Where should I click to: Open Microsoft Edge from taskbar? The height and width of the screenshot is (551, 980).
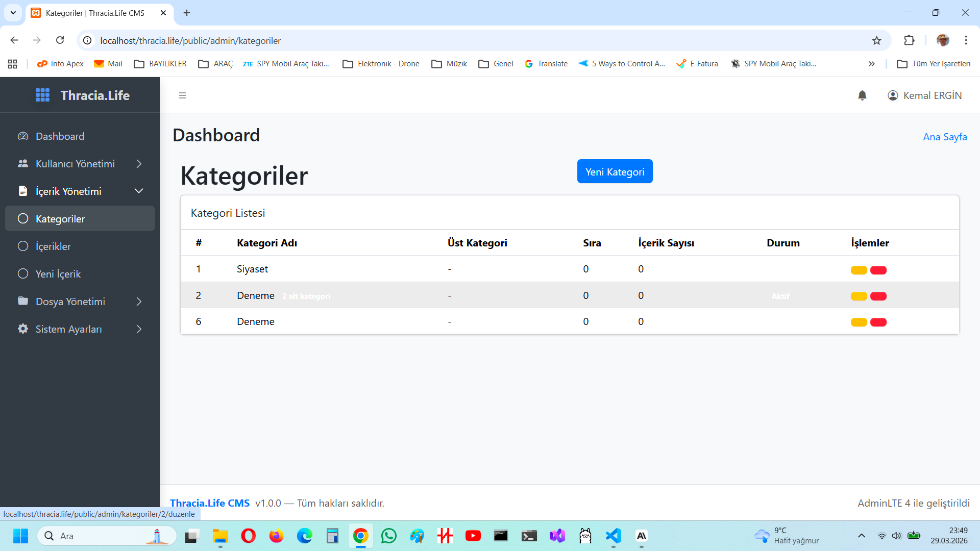coord(305,536)
